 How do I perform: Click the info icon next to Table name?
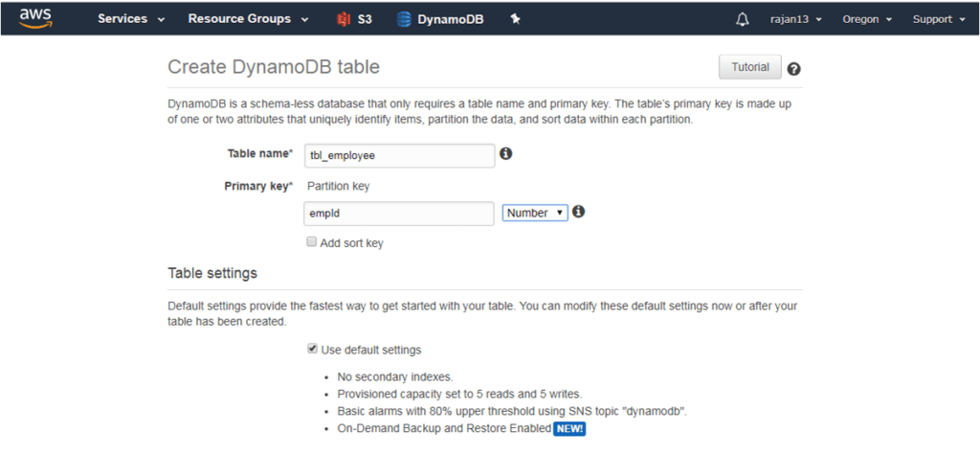pos(506,153)
